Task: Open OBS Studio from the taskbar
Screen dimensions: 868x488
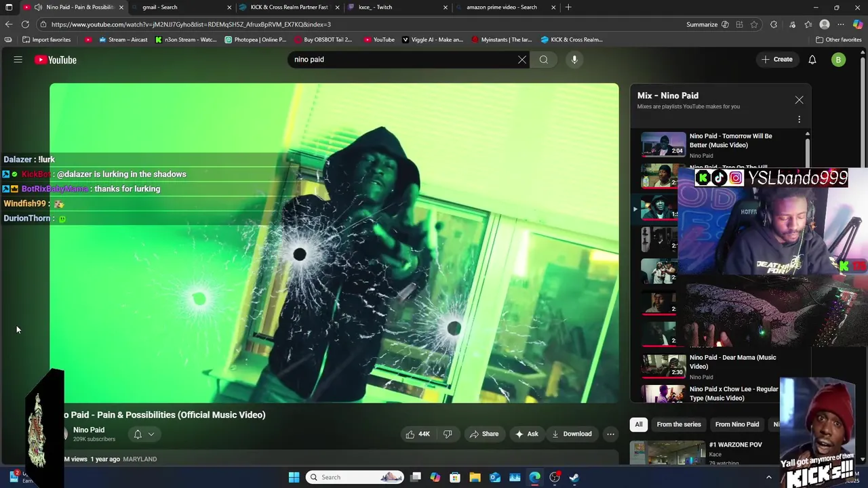Action: pyautogui.click(x=555, y=477)
